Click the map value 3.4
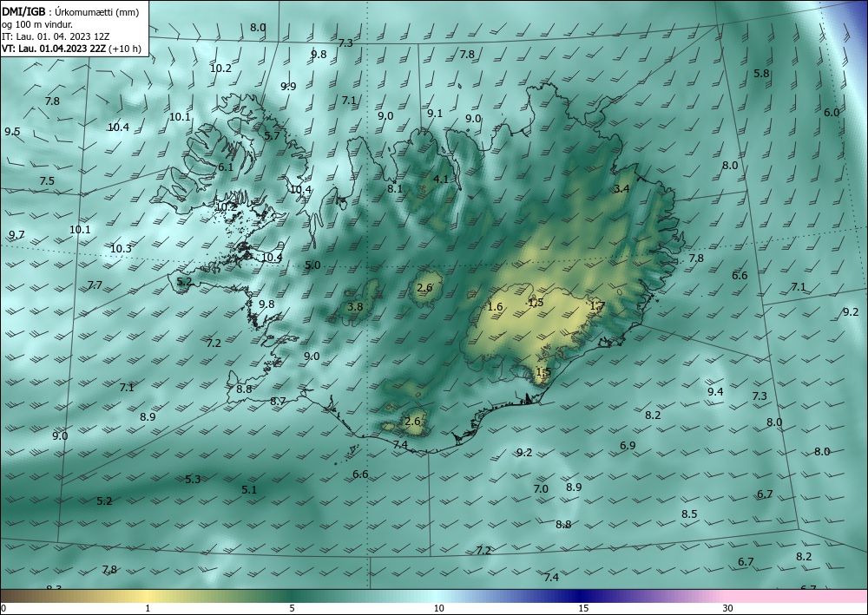 (x=621, y=188)
